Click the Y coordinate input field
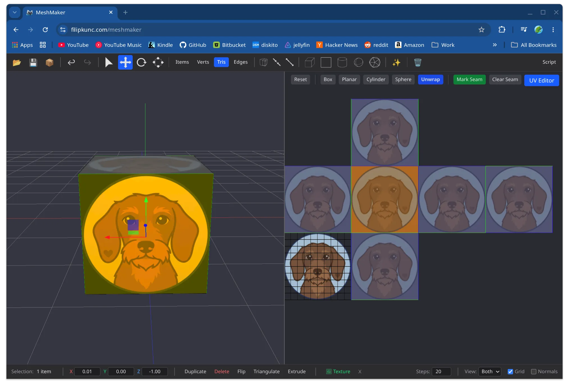 (x=121, y=372)
